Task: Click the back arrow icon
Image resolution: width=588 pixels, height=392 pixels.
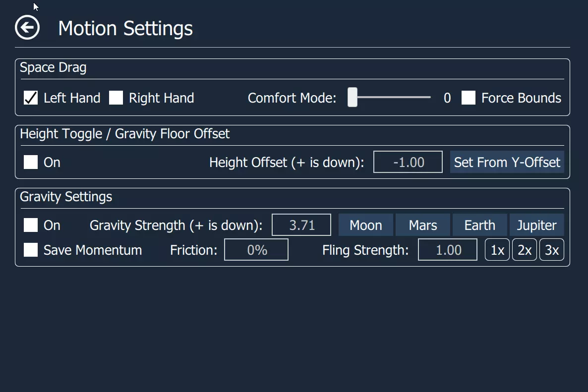Action: 27,27
